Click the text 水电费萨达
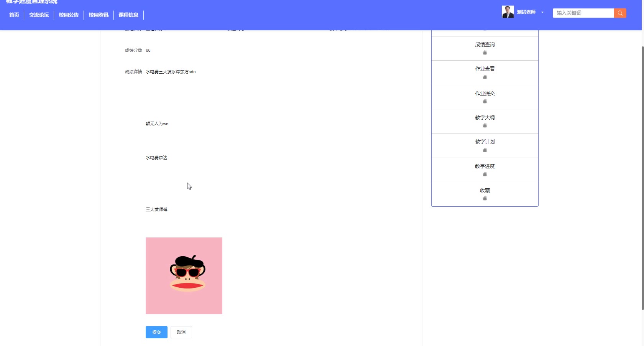Screen dimensions: 644x346 [156, 158]
